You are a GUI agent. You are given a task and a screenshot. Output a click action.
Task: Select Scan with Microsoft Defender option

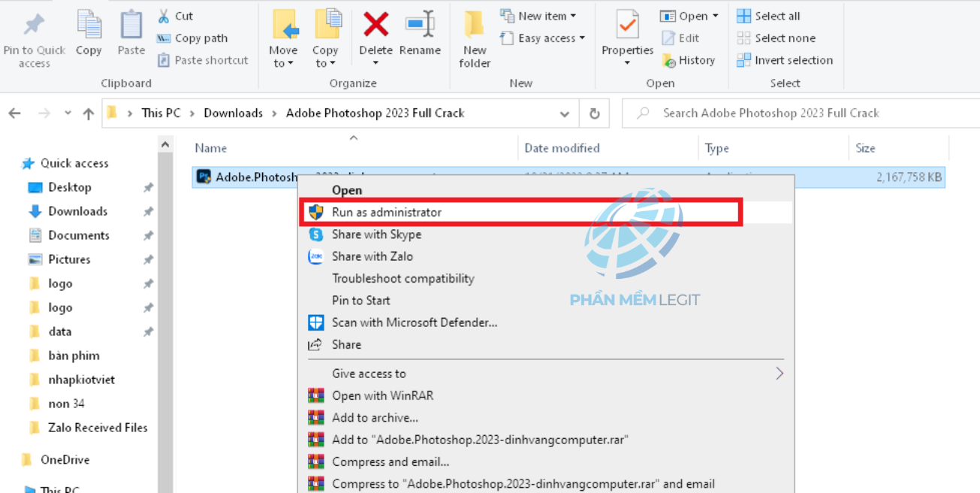tap(415, 322)
